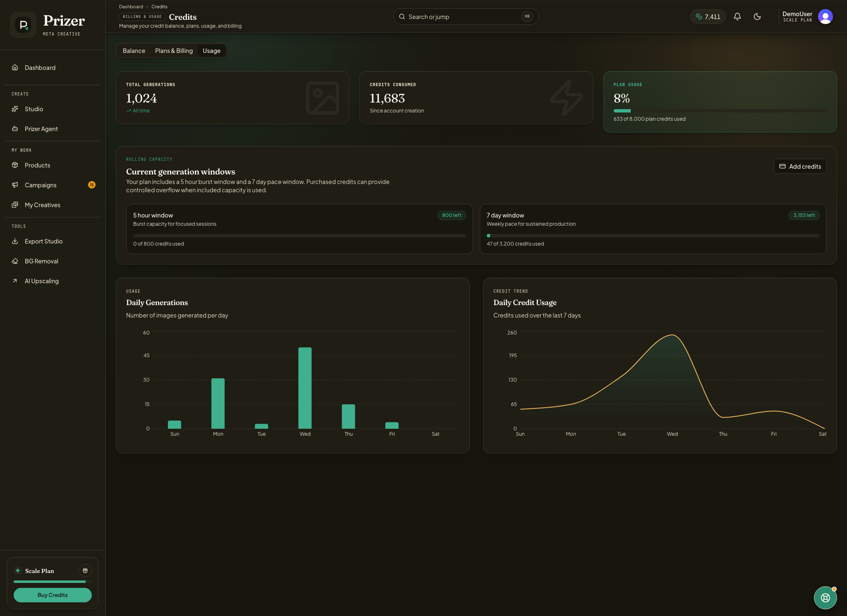This screenshot has height=616, width=847.
Task: Click the 800 left badge
Action: click(x=452, y=215)
